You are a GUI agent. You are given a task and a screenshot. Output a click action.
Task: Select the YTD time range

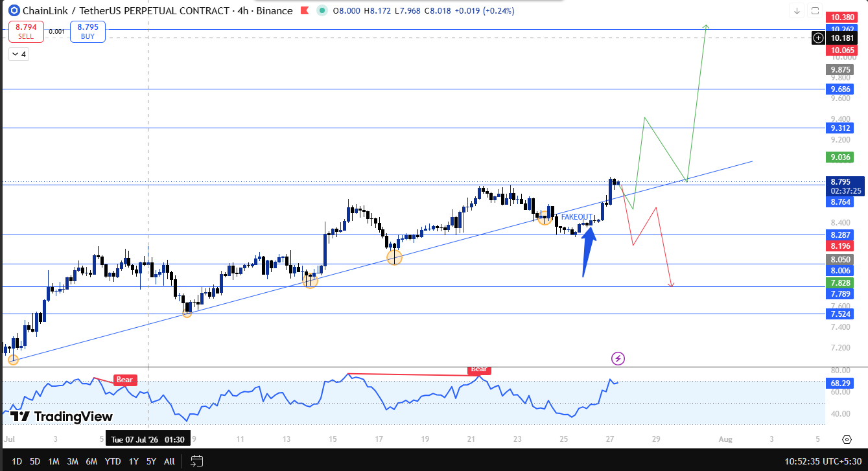pos(113,461)
